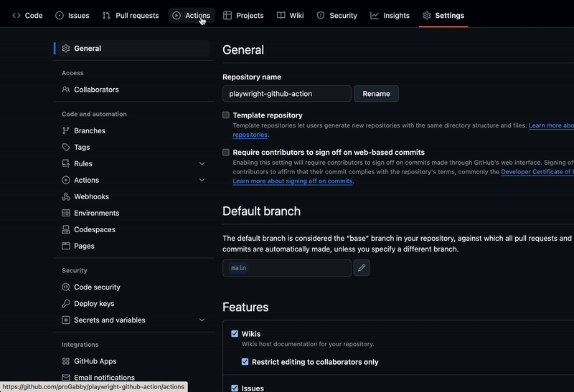574x392 pixels.
Task: Click the Code security shield-search icon
Action: click(x=66, y=287)
